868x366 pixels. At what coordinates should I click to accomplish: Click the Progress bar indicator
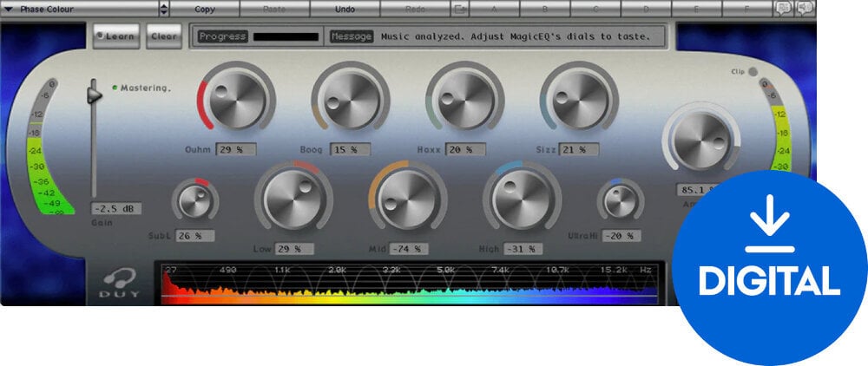click(286, 37)
